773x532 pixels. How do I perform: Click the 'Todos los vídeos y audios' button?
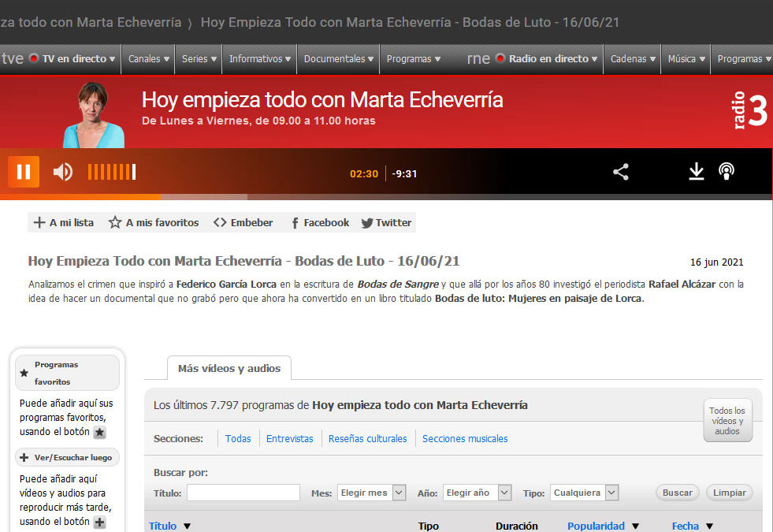727,421
